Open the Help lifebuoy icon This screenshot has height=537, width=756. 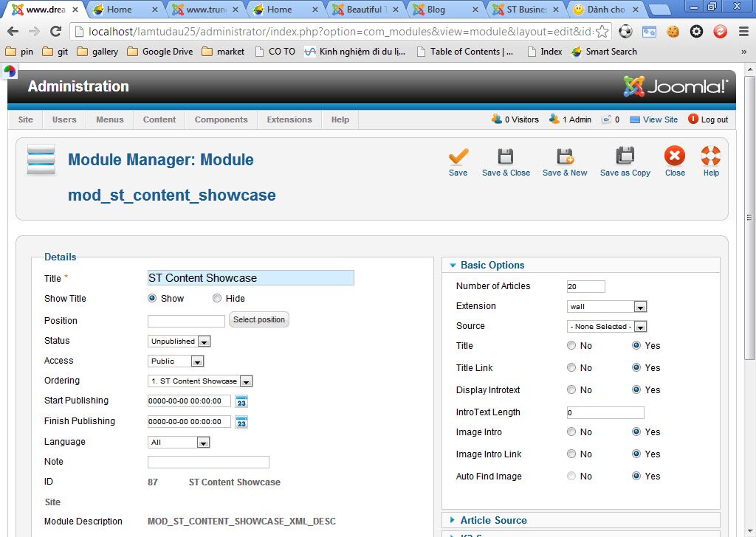tap(710, 157)
